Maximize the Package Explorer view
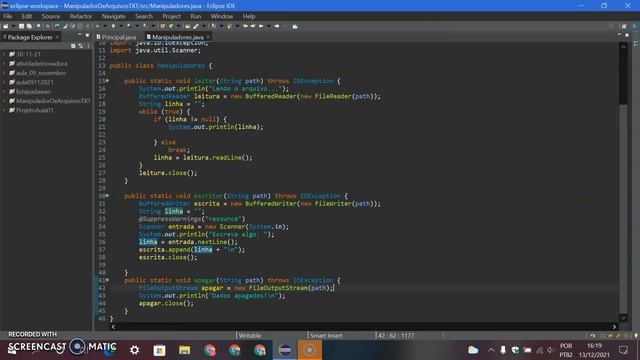This screenshot has height=360, width=640. (x=87, y=35)
